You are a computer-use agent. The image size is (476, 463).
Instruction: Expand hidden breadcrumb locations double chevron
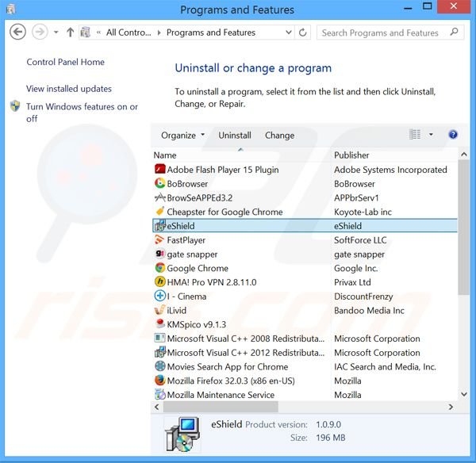pyautogui.click(x=98, y=33)
